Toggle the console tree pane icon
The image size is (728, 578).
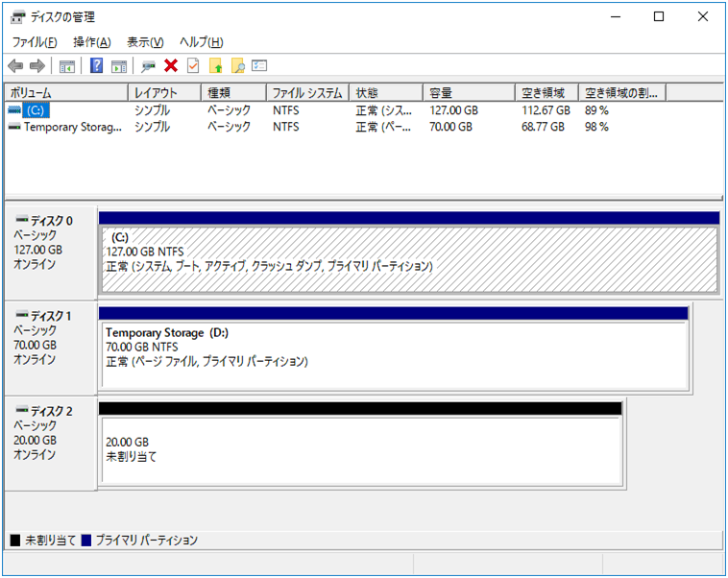tap(67, 66)
